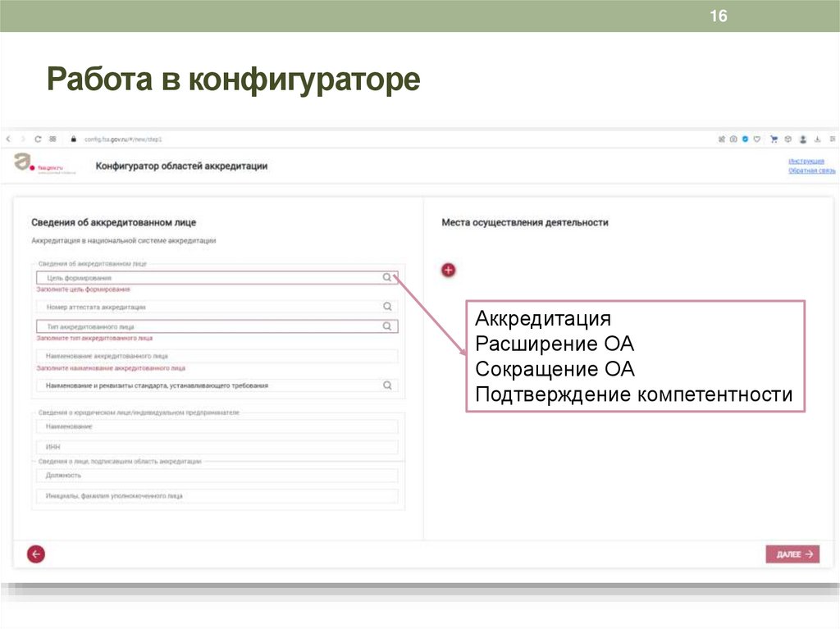The height and width of the screenshot is (629, 840).
Task: Click the red plus icon to add a location
Action: pos(448,269)
